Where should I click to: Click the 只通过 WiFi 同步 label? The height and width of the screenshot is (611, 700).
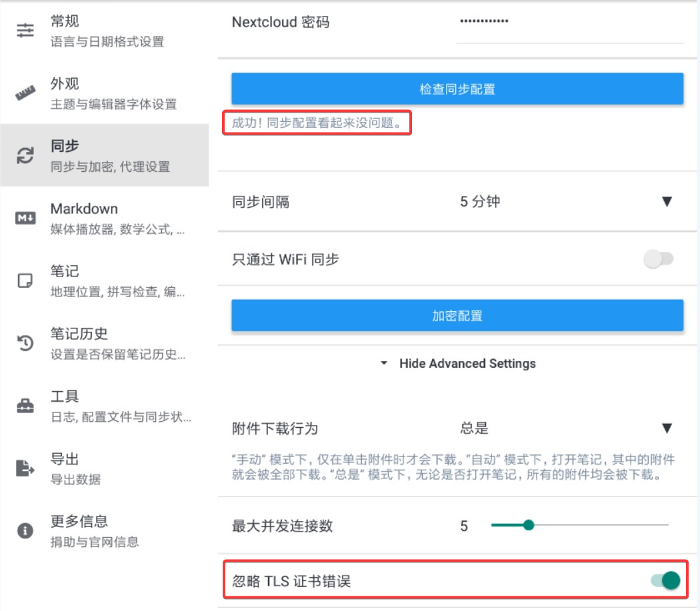[285, 259]
